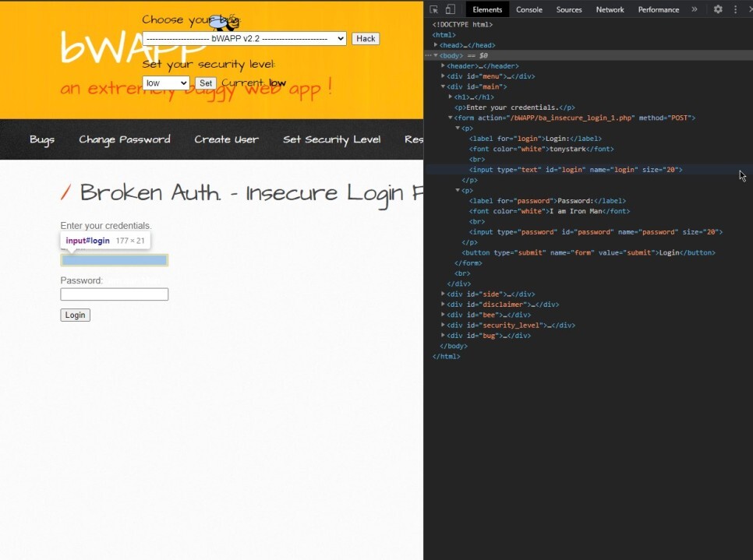Select the font tonystark line
Image resolution: width=753 pixels, height=560 pixels.
point(541,150)
